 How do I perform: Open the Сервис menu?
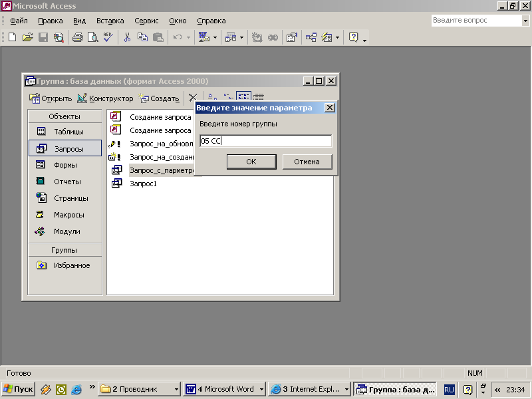[x=146, y=21]
